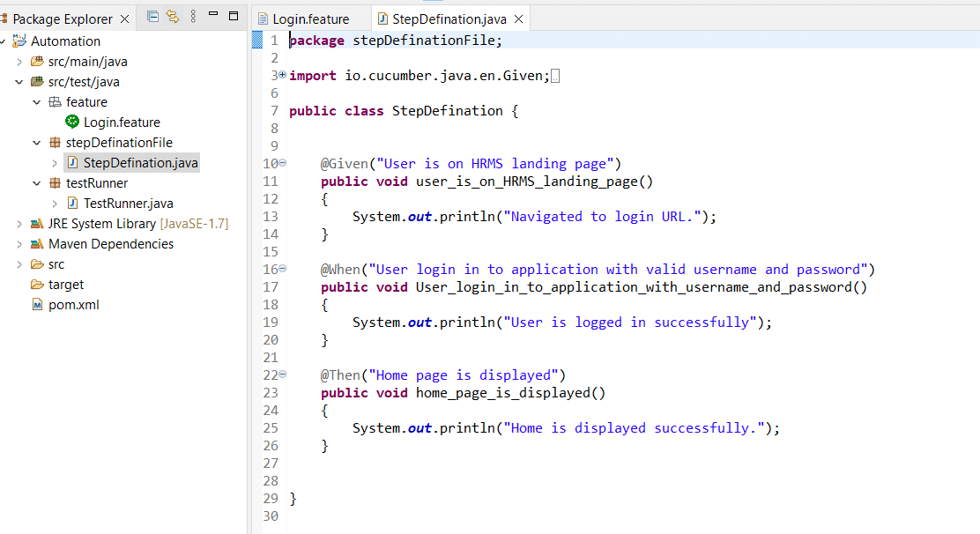Image resolution: width=980 pixels, height=534 pixels.
Task: Click line number 29 in gutter
Action: [271, 499]
